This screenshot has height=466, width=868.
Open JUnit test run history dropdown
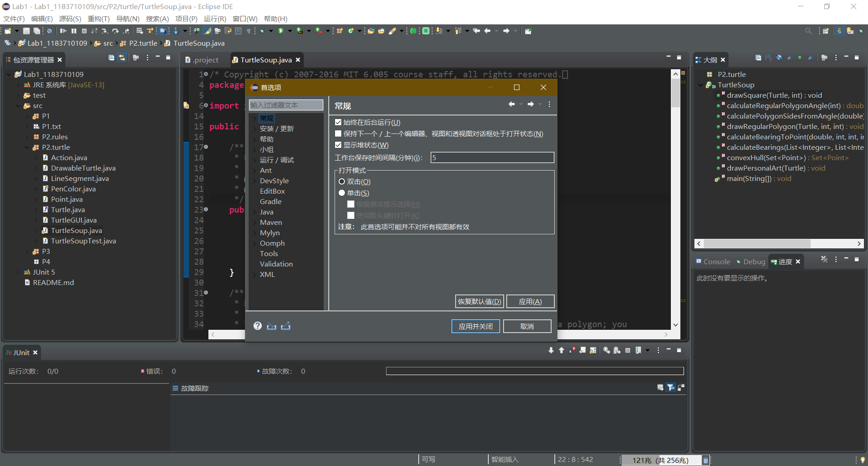pyautogui.click(x=647, y=350)
